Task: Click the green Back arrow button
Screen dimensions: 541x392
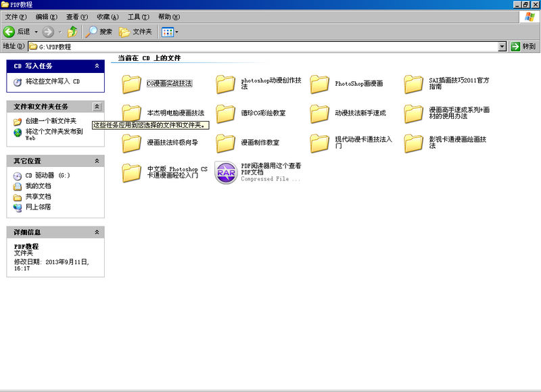Action: (x=9, y=32)
